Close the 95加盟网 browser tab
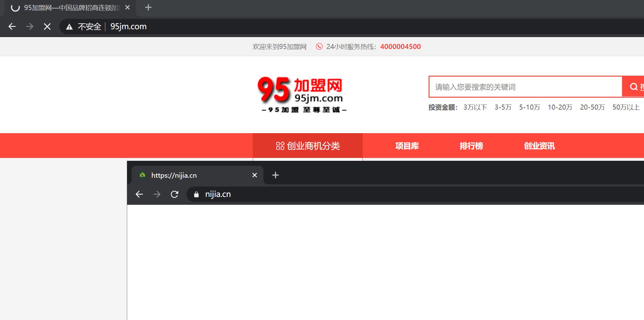This screenshot has height=320, width=644. [x=127, y=8]
